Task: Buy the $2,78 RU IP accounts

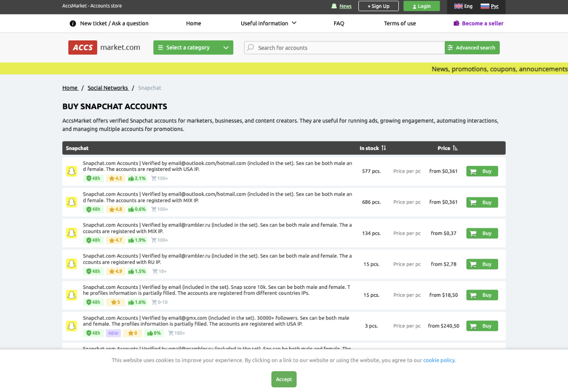Action: pos(482,264)
